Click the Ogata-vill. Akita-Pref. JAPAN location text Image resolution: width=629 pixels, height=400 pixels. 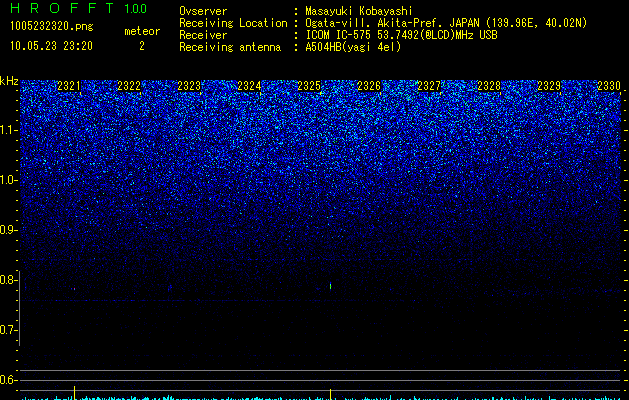tap(446, 23)
